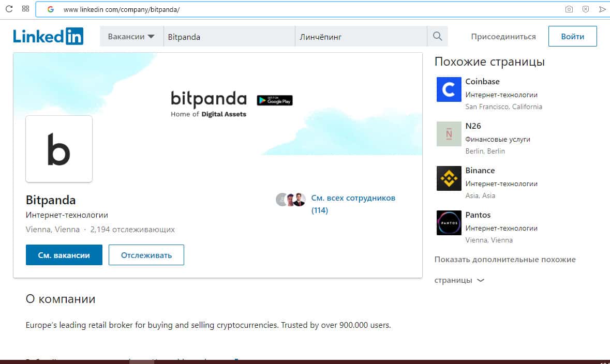Open the Binance page link
610x364 pixels.
coord(480,170)
